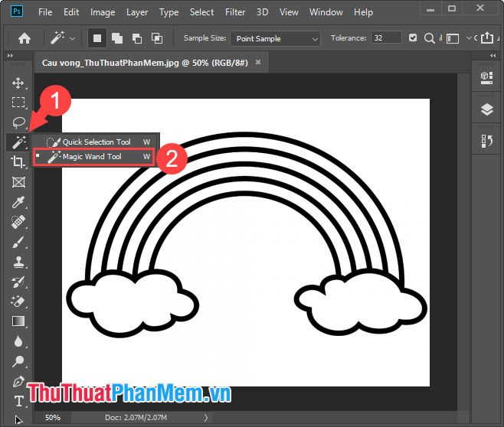Toggle the Anti-alias checkbox

[414, 38]
